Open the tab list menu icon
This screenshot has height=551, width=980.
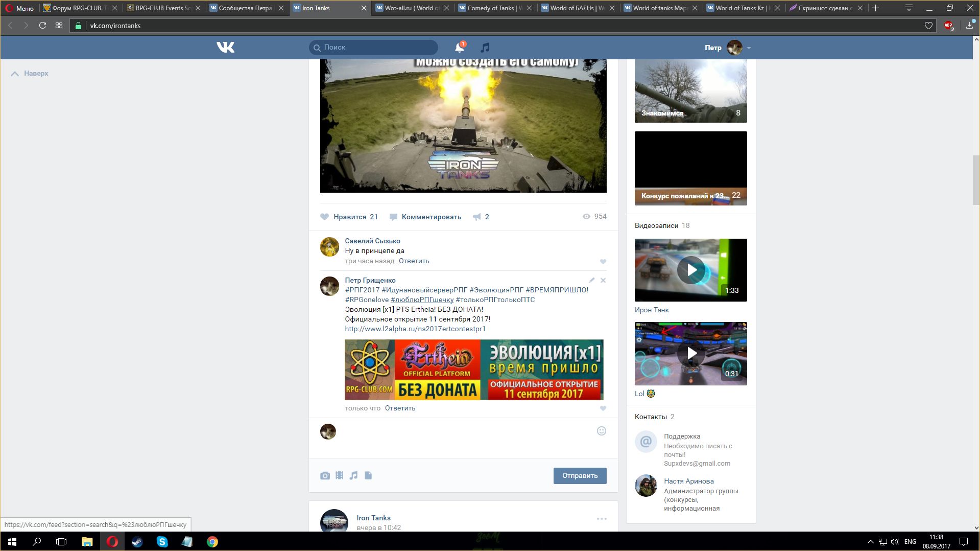point(909,8)
